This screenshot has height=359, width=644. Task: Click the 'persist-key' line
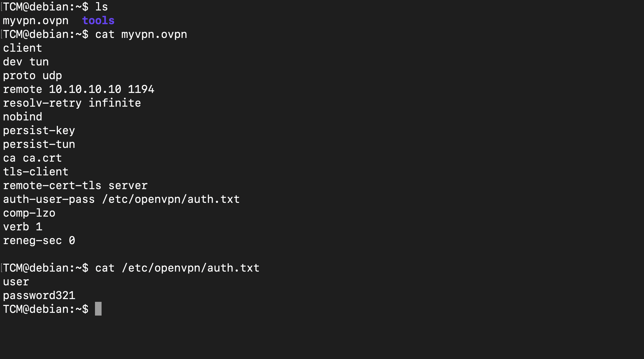[39, 131]
